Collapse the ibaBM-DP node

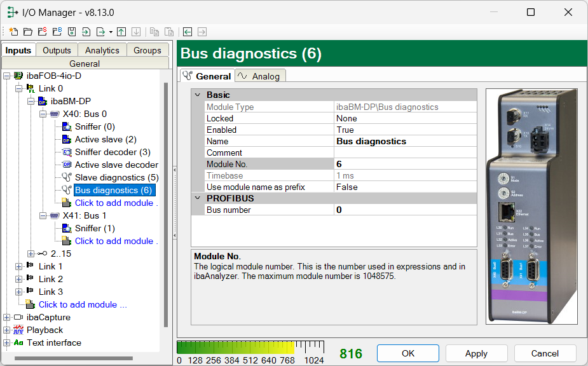coord(31,102)
